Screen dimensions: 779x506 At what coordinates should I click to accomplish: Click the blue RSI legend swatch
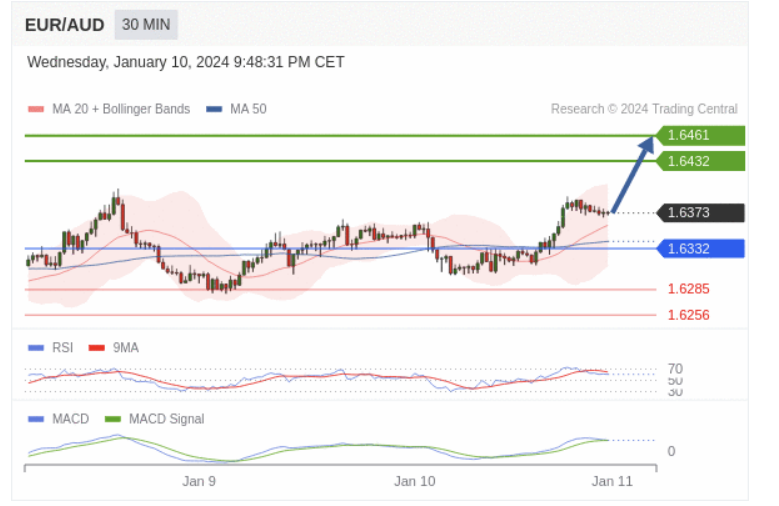(x=36, y=347)
